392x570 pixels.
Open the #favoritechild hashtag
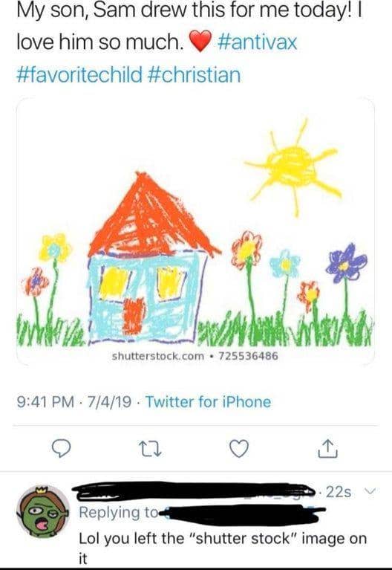pos(79,75)
